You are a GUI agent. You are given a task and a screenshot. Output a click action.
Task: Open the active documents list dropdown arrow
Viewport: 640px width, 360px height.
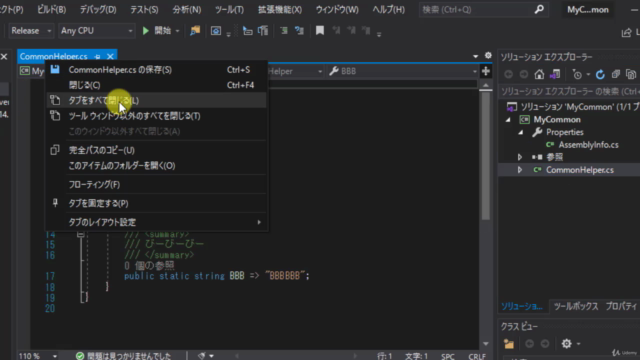476,56
